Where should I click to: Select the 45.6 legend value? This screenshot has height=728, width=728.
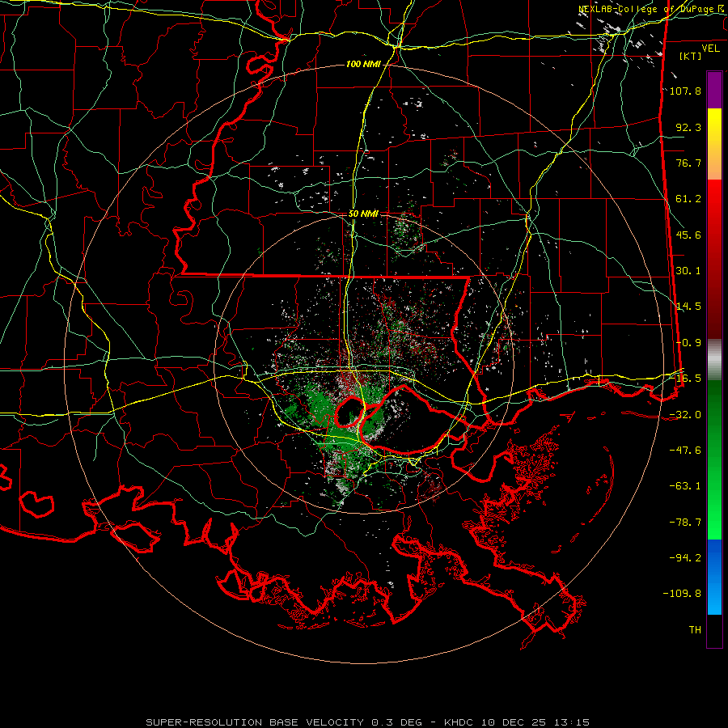click(688, 235)
